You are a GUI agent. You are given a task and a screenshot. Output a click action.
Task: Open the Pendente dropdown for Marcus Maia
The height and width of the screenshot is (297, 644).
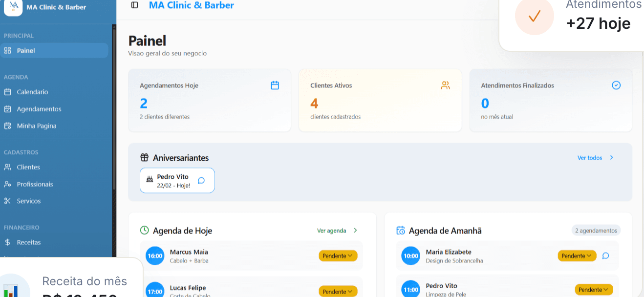[338, 255]
